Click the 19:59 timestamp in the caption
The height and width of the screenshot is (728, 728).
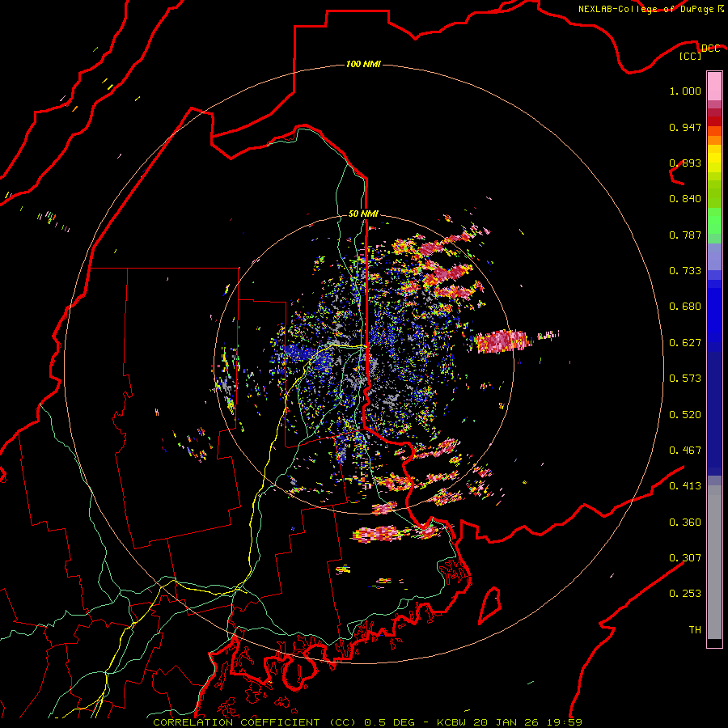(x=565, y=722)
